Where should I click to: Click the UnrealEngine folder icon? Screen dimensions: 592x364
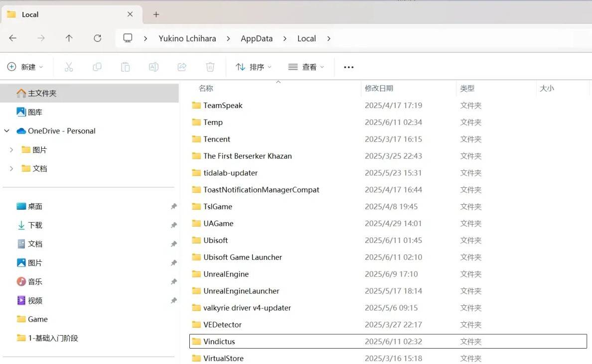click(196, 274)
